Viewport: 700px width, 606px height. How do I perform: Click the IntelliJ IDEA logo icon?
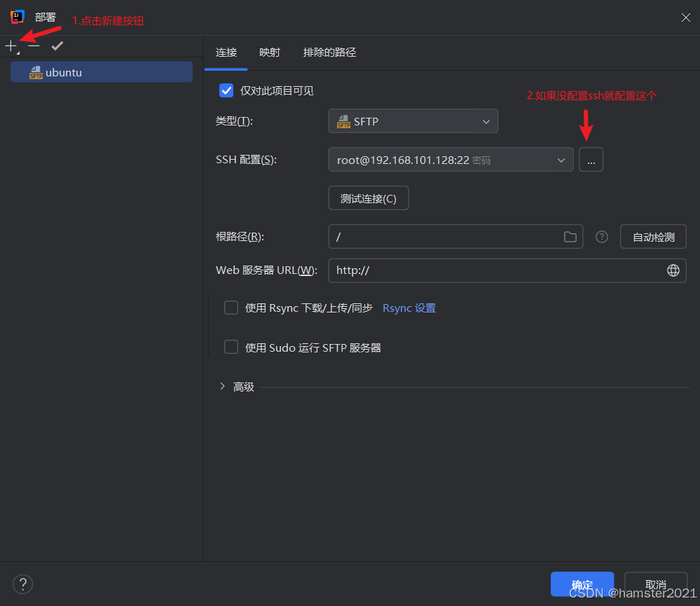(x=17, y=17)
